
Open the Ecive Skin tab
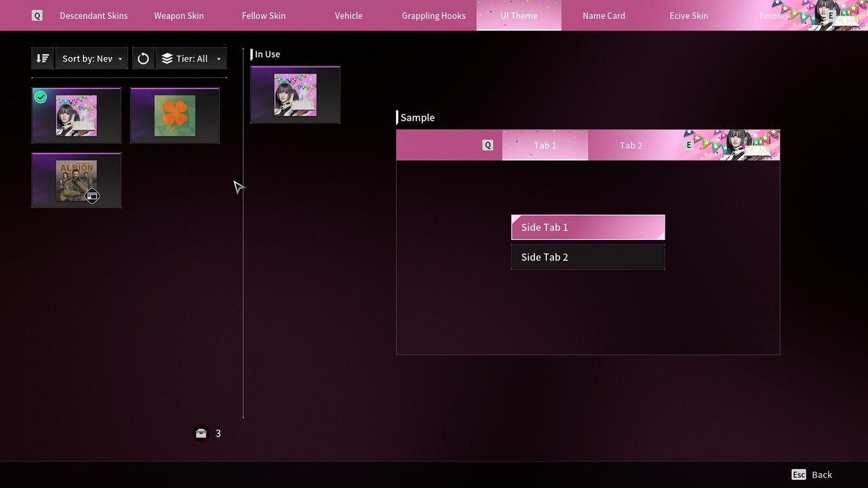point(689,16)
